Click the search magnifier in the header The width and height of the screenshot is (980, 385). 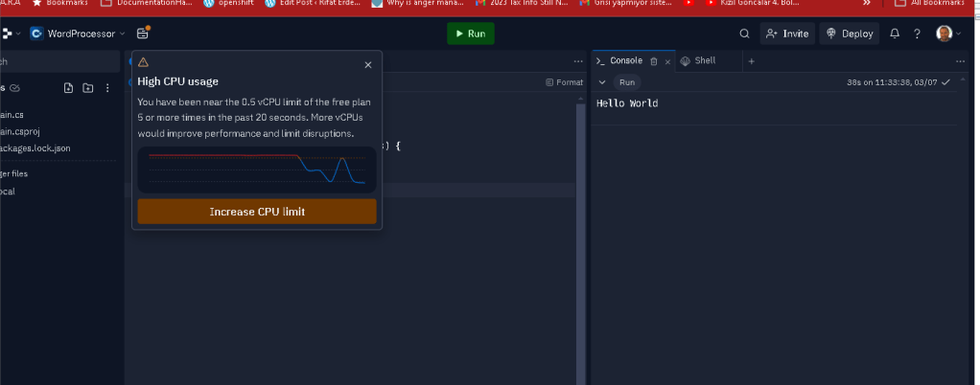(744, 34)
